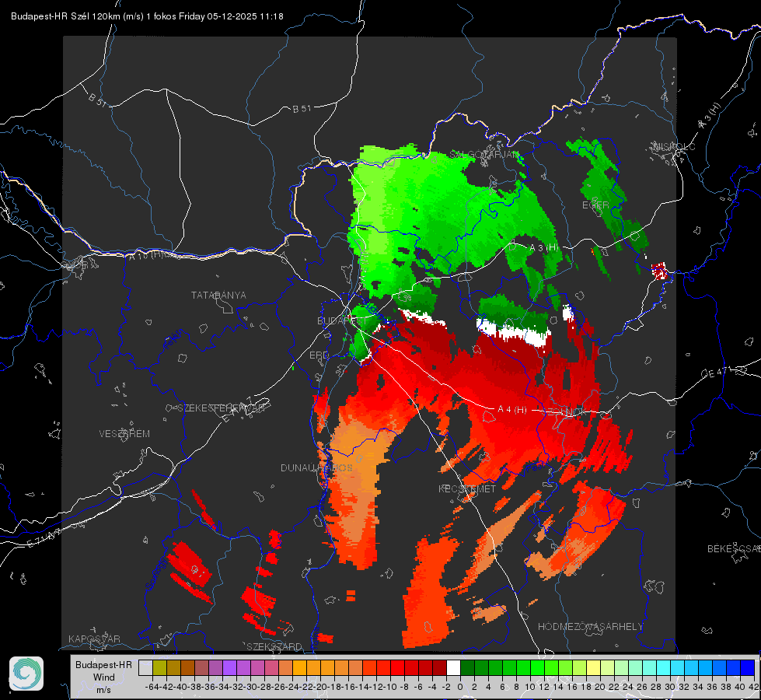Pick the yellow 18-20 m/s legend swatch
The image size is (761, 700).
pyautogui.click(x=593, y=667)
